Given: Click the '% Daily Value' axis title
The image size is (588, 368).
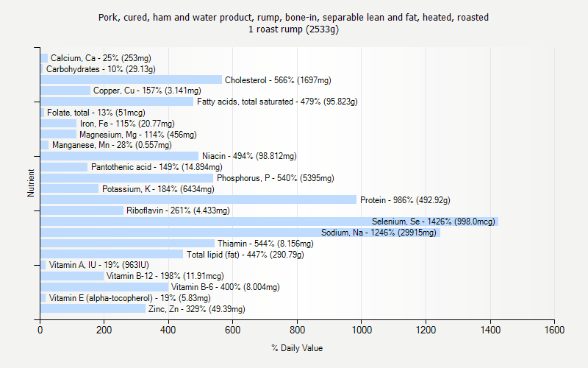Looking at the screenshot, I should click(297, 348).
